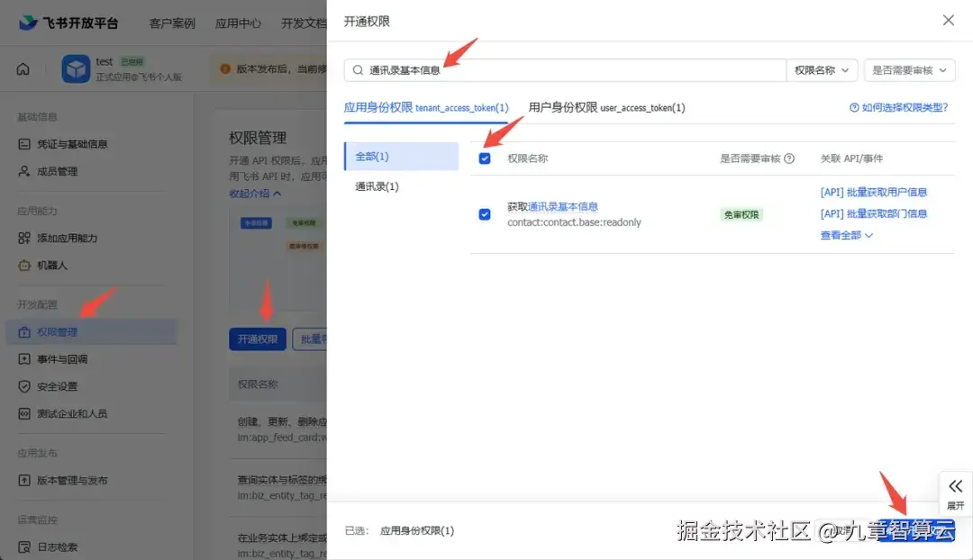Open [API] 批量获取用户信息 link
Screen dimensions: 973x560
pyautogui.click(x=873, y=193)
